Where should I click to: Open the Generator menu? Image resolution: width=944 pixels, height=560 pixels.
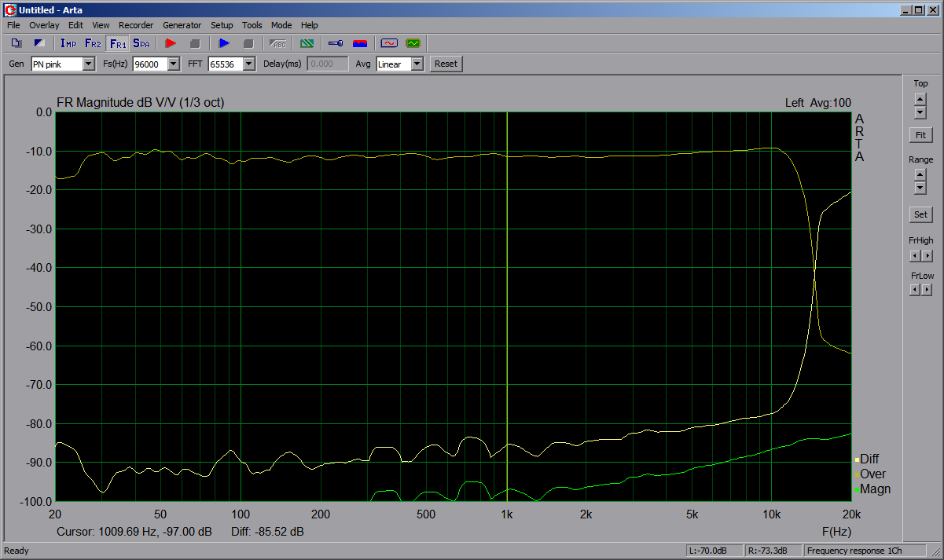(182, 25)
